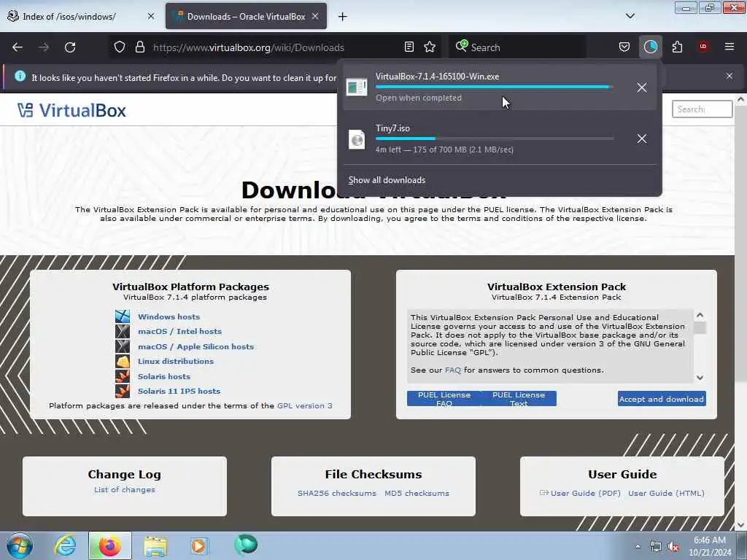Click the Windows hosts platform icon
747x560 pixels.
click(123, 316)
